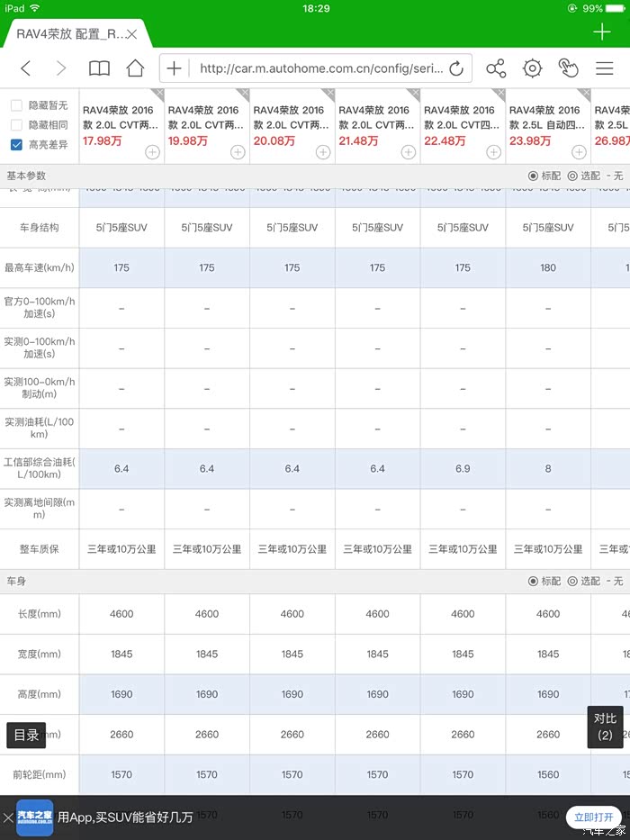
Task: Remove the 22.48万 model column
Action: (499, 95)
